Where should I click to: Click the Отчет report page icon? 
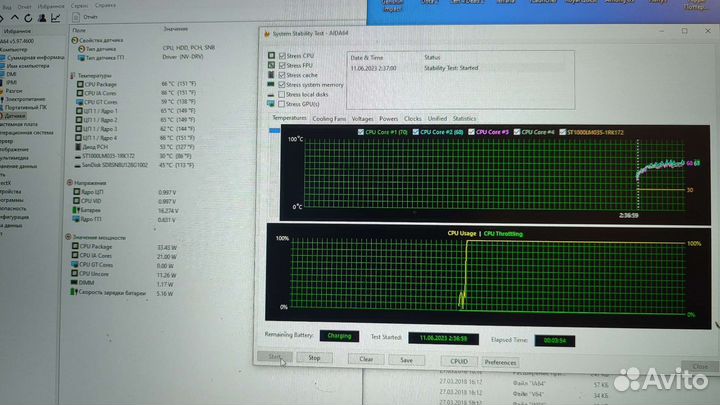(76, 17)
